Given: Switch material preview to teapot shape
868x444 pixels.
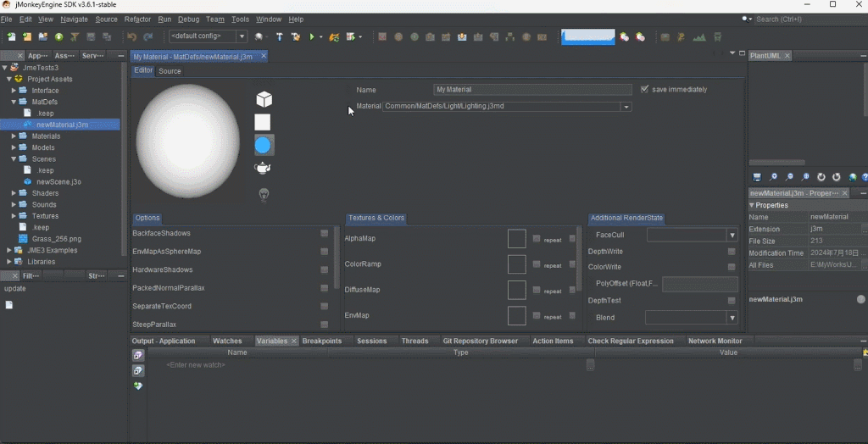Looking at the screenshot, I should 263,168.
